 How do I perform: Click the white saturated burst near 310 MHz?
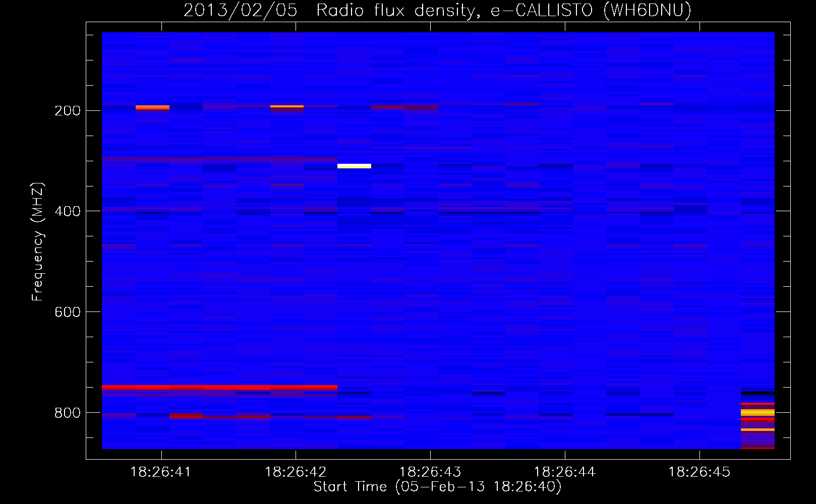point(354,166)
